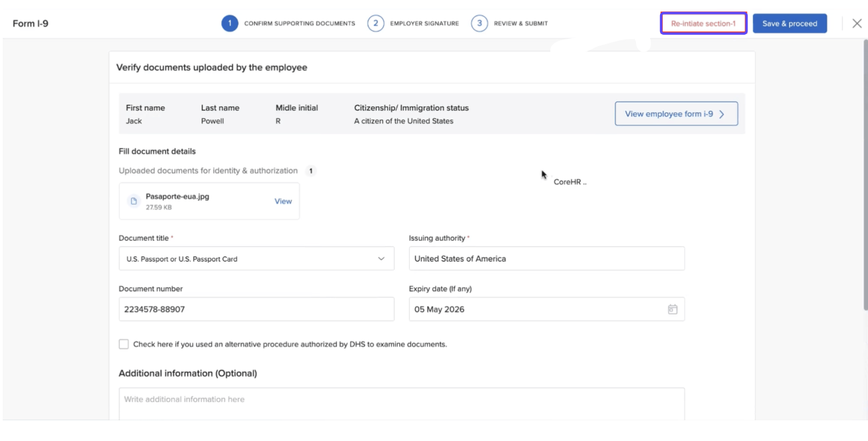
Task: Expand the document title chevron arrow
Action: pos(381,259)
